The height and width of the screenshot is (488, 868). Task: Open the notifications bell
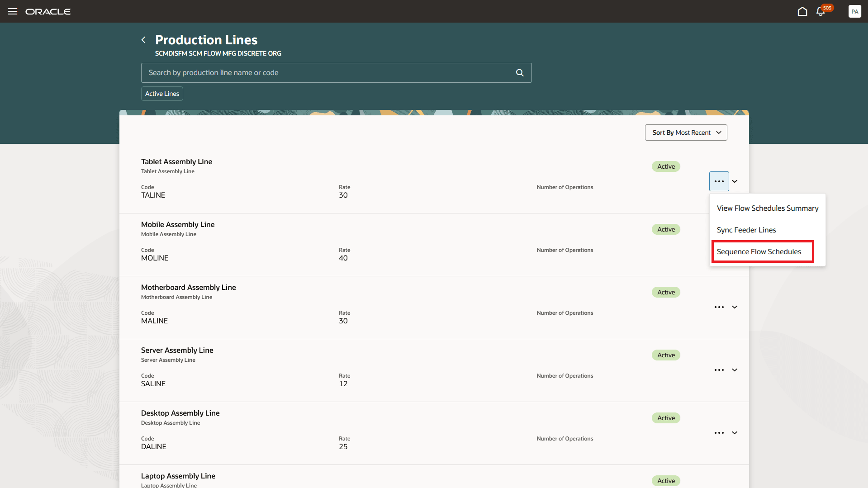click(x=820, y=11)
